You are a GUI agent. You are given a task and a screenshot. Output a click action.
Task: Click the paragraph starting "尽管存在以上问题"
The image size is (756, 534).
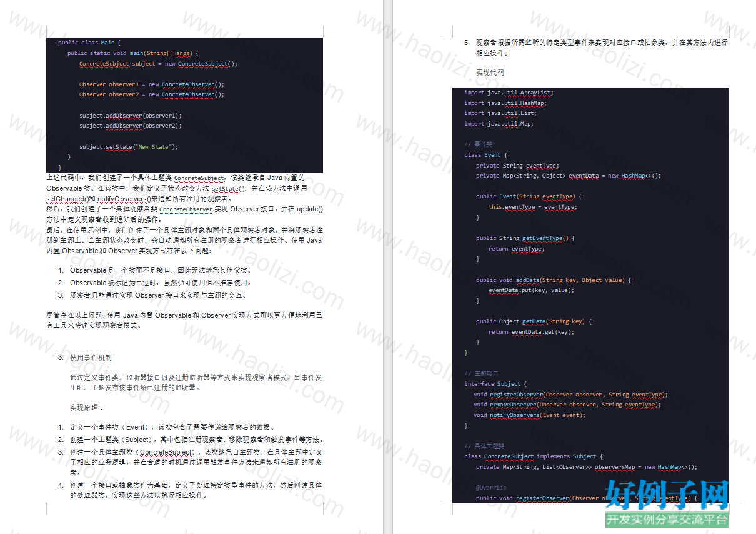point(184,320)
